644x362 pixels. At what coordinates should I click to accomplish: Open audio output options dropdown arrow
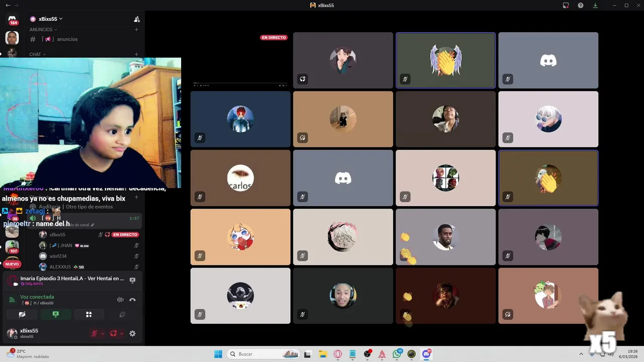click(122, 333)
